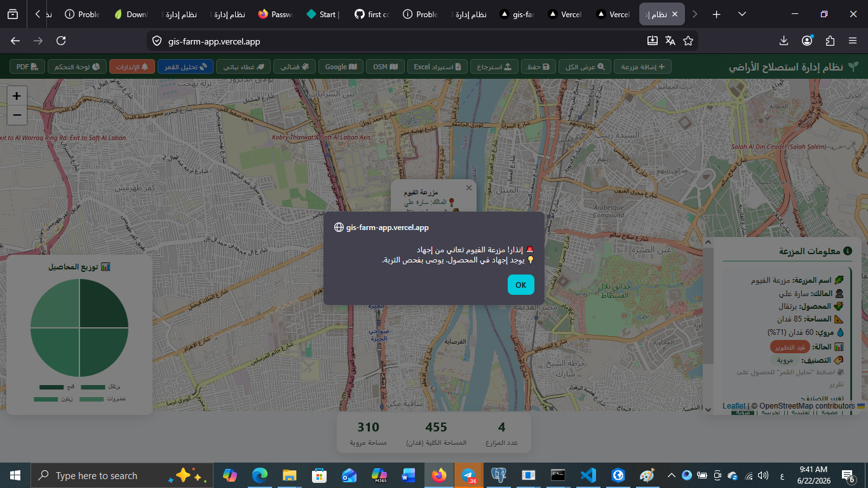868x488 pixels.
Task: Open the لوحة التحكم dashboard
Action: click(x=78, y=67)
